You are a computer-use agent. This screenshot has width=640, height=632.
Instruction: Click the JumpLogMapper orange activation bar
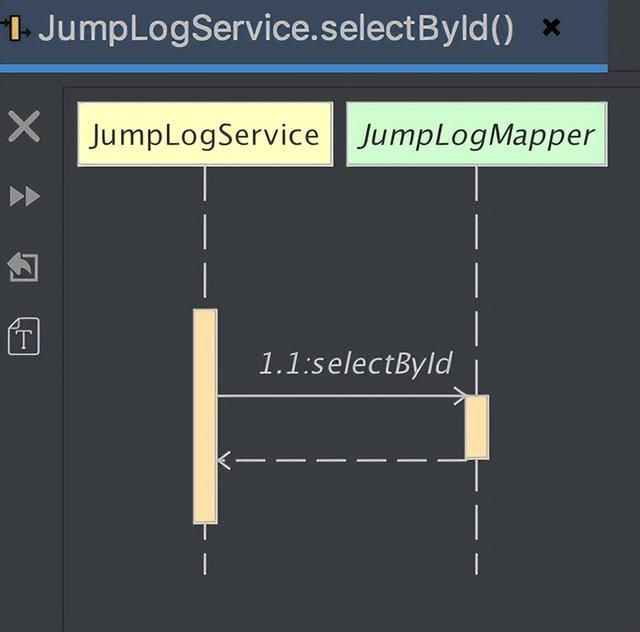[x=477, y=427]
